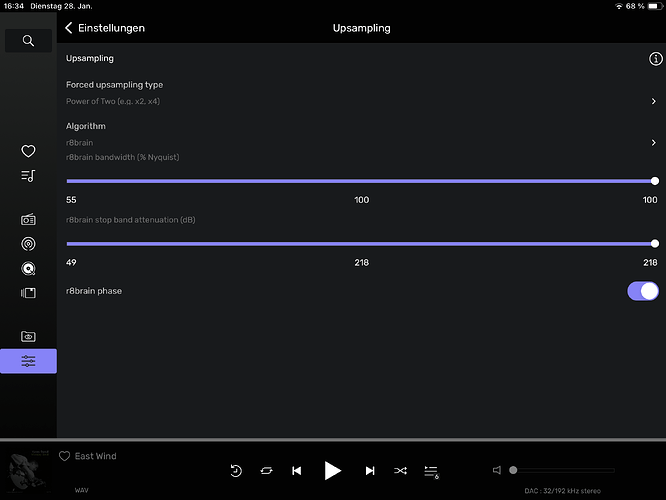Toggle shuffle playback

click(x=401, y=471)
